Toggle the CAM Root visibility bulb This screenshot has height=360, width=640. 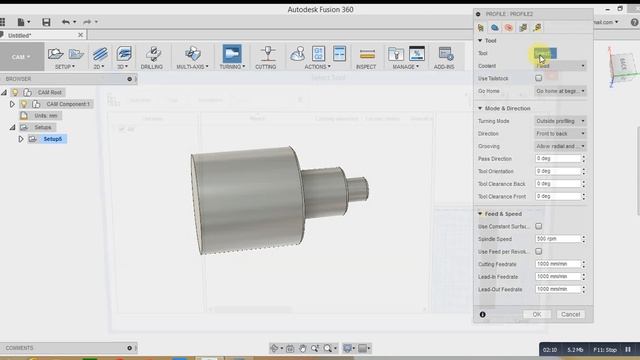click(x=15, y=92)
